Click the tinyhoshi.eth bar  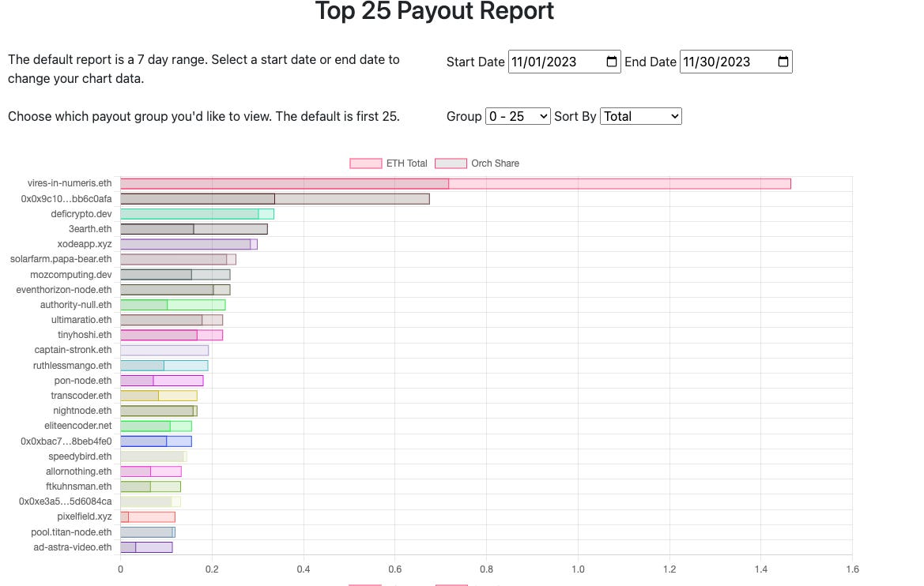172,335
